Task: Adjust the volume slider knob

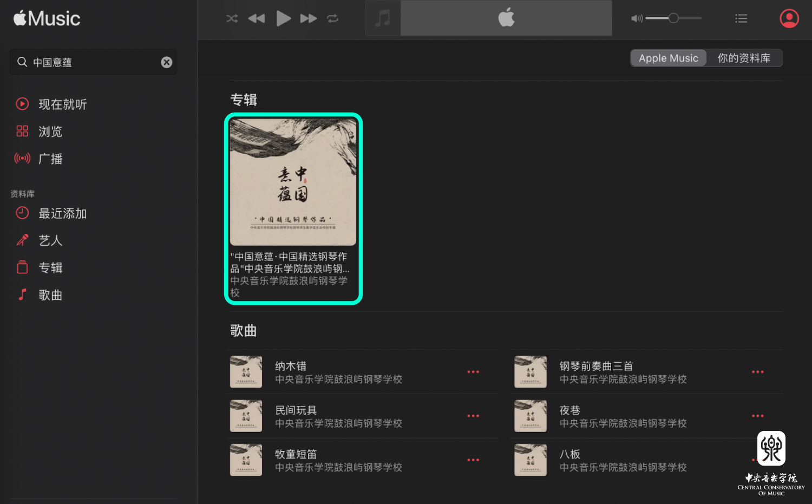Action: click(x=673, y=18)
